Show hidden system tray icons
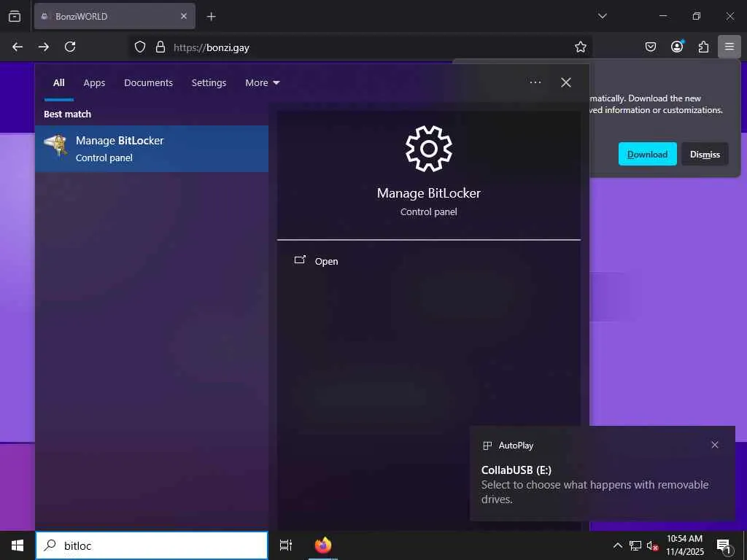Image resolution: width=747 pixels, height=560 pixels. click(x=617, y=545)
